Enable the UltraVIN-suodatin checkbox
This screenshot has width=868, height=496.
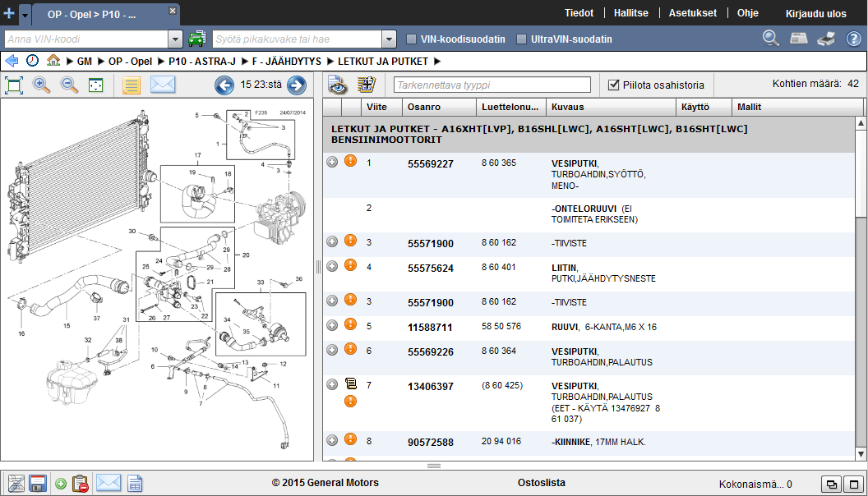521,39
